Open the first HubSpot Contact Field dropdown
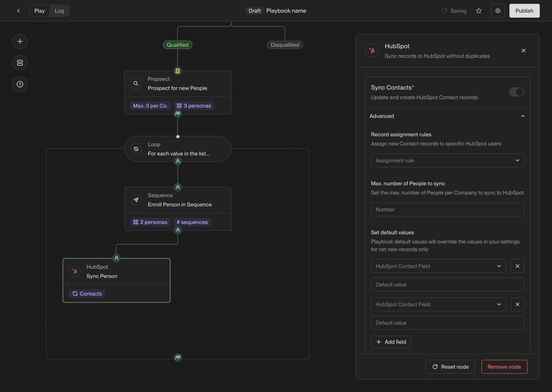 pos(438,266)
